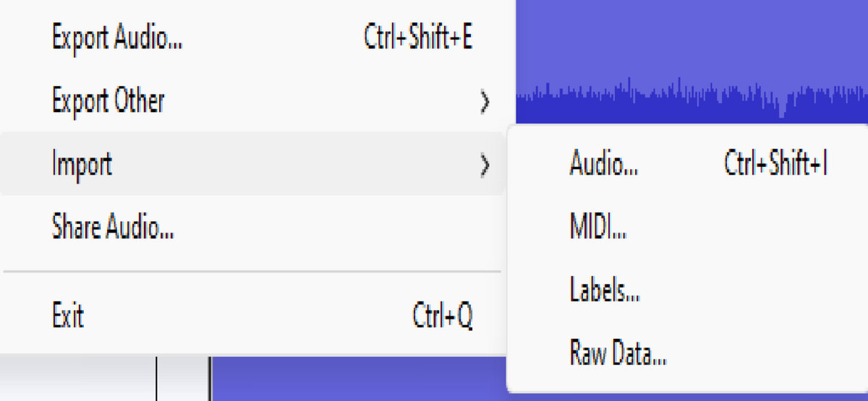The width and height of the screenshot is (868, 401).
Task: Click the vertical track divider line under the menu
Action: tap(157, 378)
